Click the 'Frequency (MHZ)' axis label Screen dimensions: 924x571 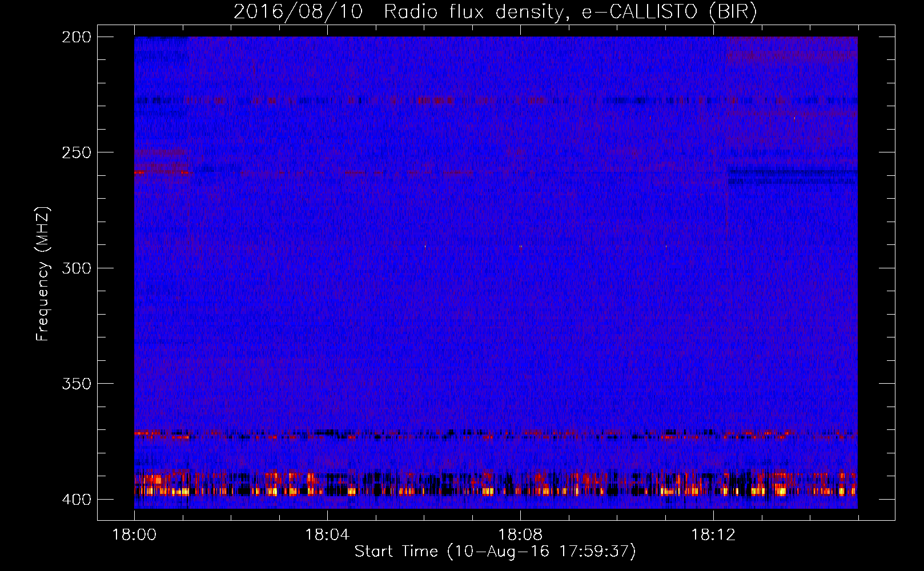pyautogui.click(x=43, y=274)
